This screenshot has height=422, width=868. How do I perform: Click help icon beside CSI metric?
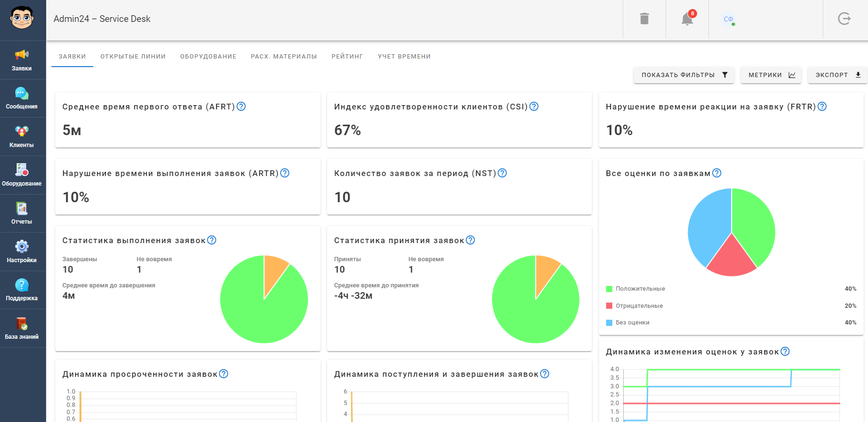click(534, 107)
